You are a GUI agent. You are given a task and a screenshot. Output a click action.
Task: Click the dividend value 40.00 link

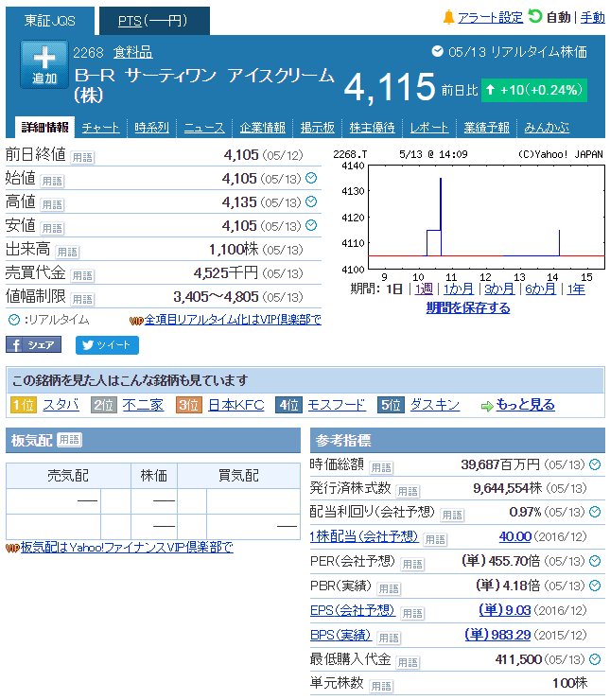click(514, 536)
